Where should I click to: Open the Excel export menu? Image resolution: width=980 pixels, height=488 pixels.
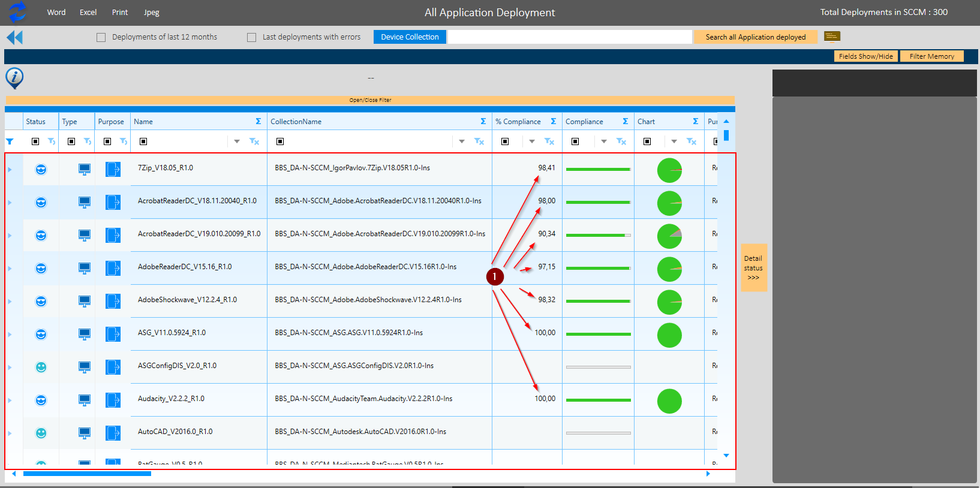(88, 12)
